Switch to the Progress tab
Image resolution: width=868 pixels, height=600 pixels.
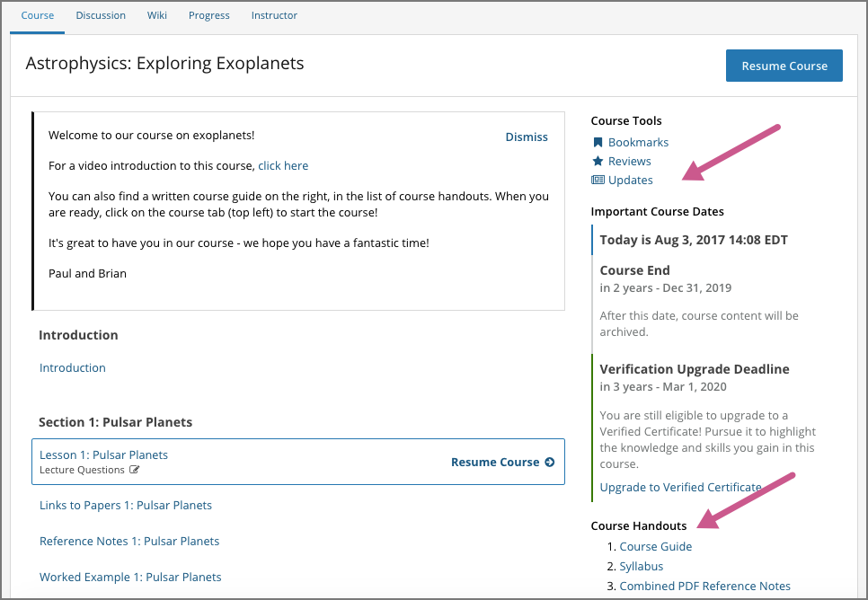(208, 14)
